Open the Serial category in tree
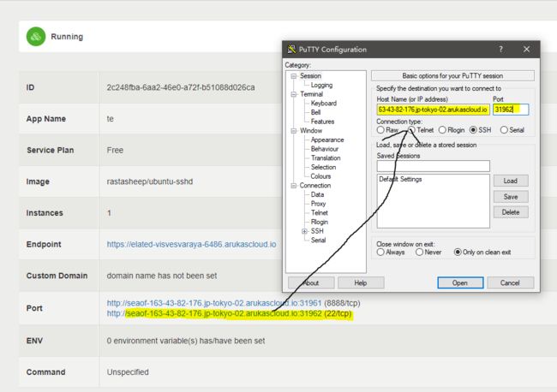Image resolution: width=557 pixels, height=392 pixels. [x=318, y=241]
